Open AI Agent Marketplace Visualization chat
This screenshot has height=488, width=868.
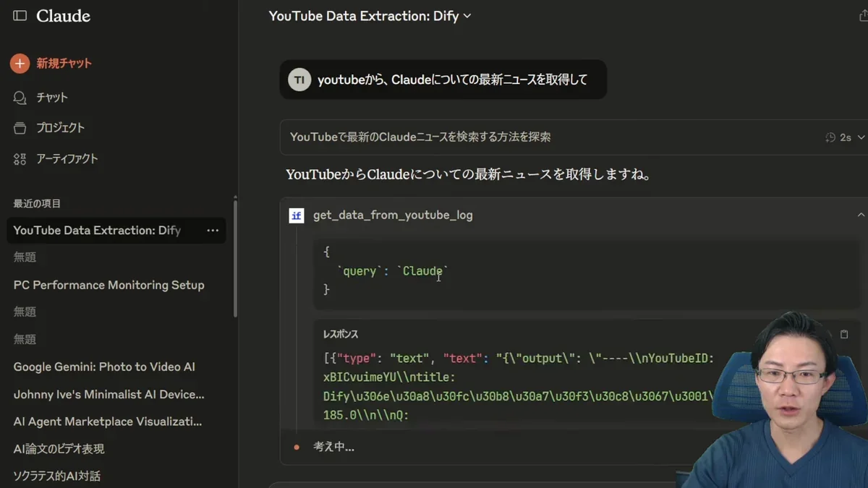(108, 421)
